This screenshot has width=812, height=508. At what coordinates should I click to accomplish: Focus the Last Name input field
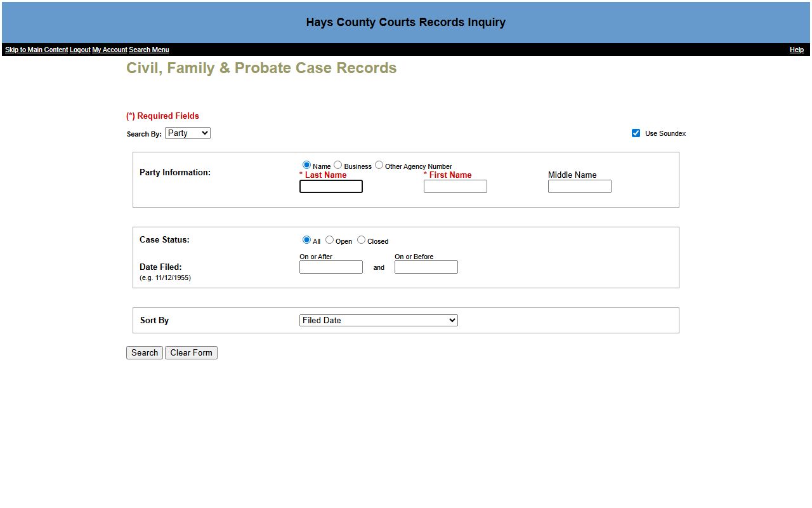point(331,187)
